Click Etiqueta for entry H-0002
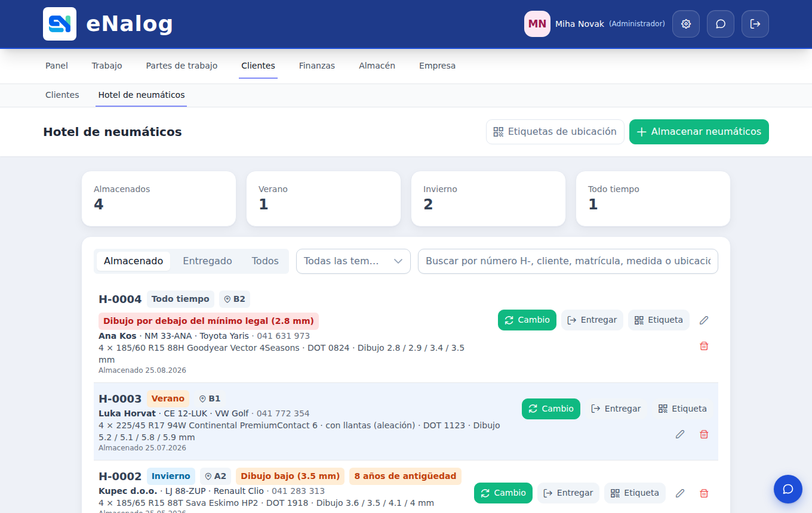The height and width of the screenshot is (513, 812). (x=635, y=493)
